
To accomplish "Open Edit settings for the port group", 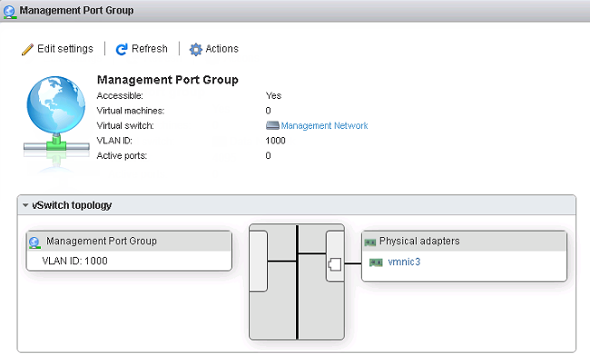I will coord(64,49).
